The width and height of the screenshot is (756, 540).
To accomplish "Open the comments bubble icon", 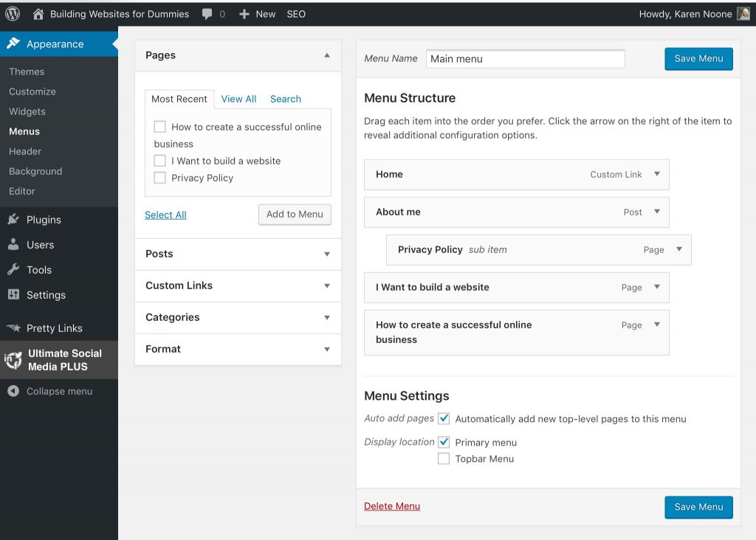I will (207, 14).
